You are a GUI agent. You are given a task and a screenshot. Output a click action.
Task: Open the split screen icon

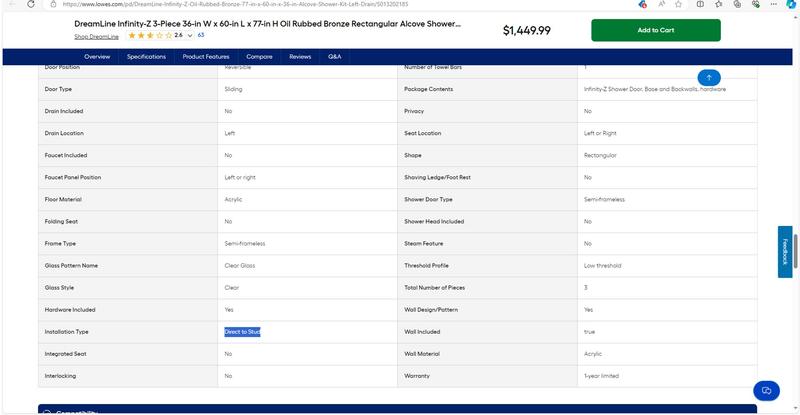tap(700, 4)
